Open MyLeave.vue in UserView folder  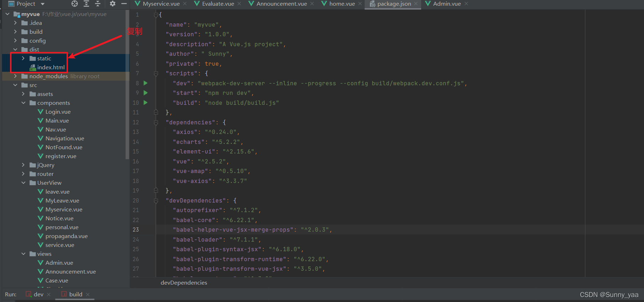click(62, 200)
